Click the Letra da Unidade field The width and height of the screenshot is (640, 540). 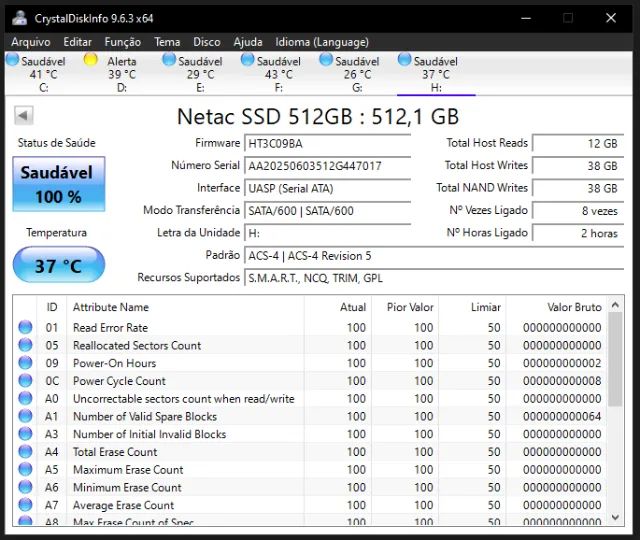[328, 233]
